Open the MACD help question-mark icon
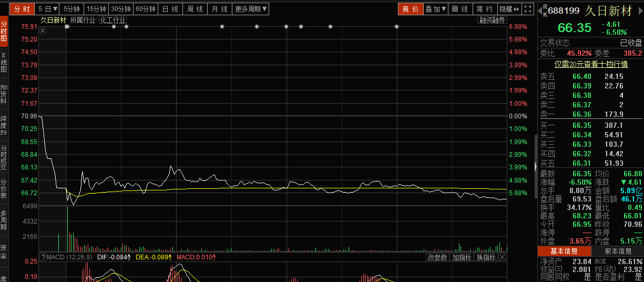 coord(43,257)
